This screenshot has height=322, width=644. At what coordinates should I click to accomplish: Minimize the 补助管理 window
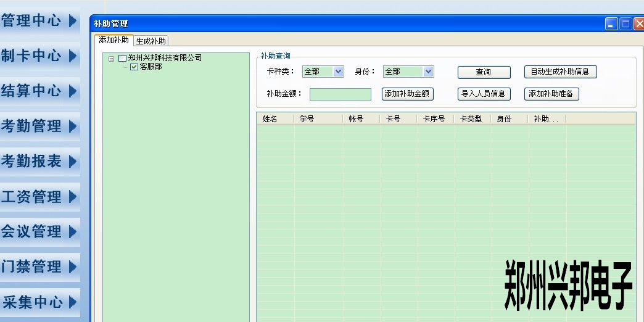(611, 24)
